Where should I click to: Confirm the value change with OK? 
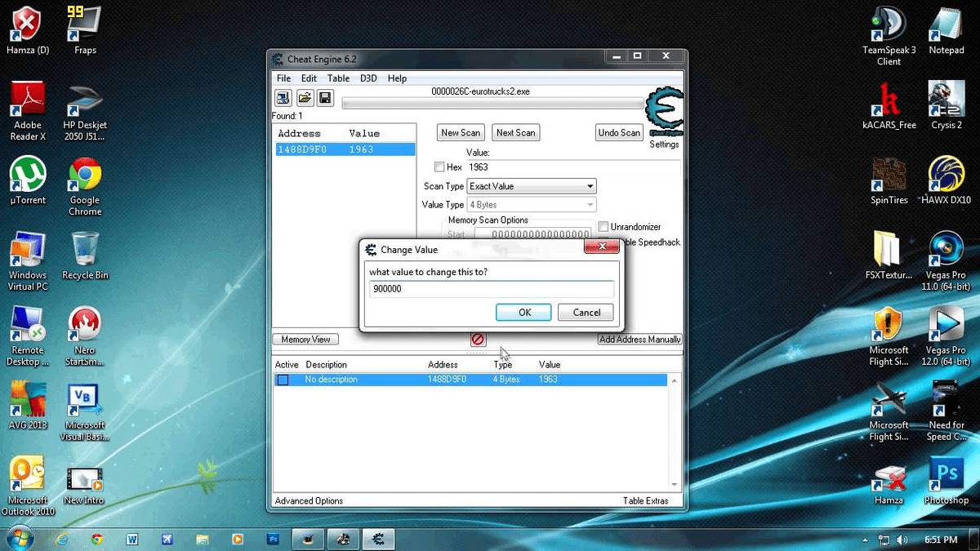pos(523,312)
